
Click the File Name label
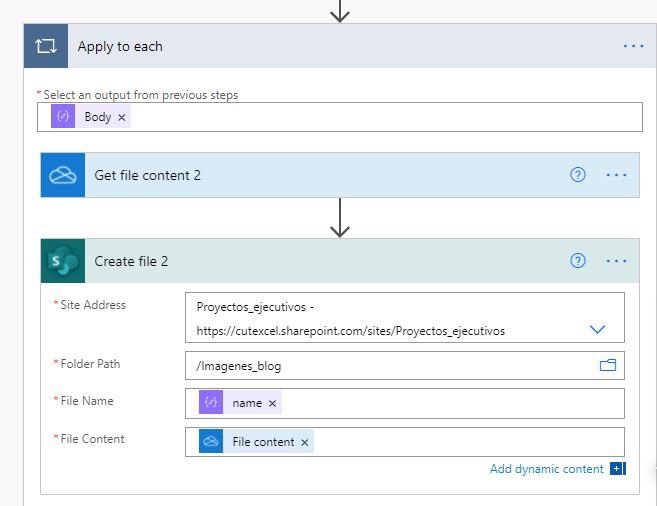pos(87,401)
